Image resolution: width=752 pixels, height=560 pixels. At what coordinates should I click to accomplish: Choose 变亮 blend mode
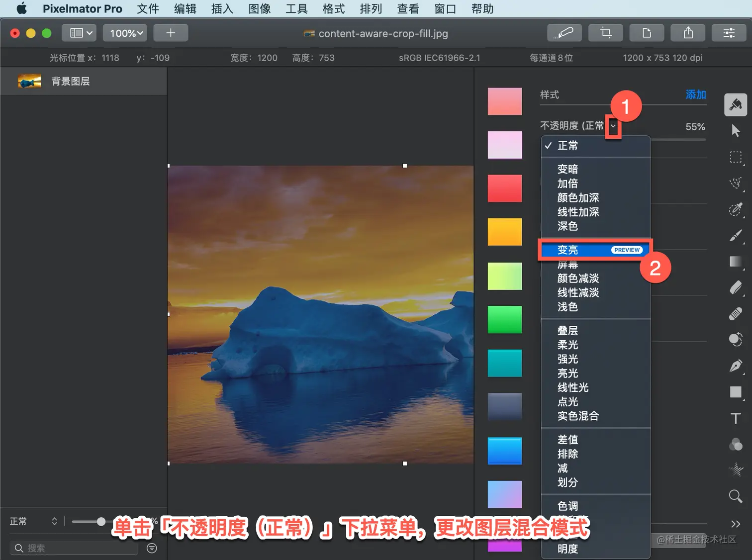click(595, 250)
